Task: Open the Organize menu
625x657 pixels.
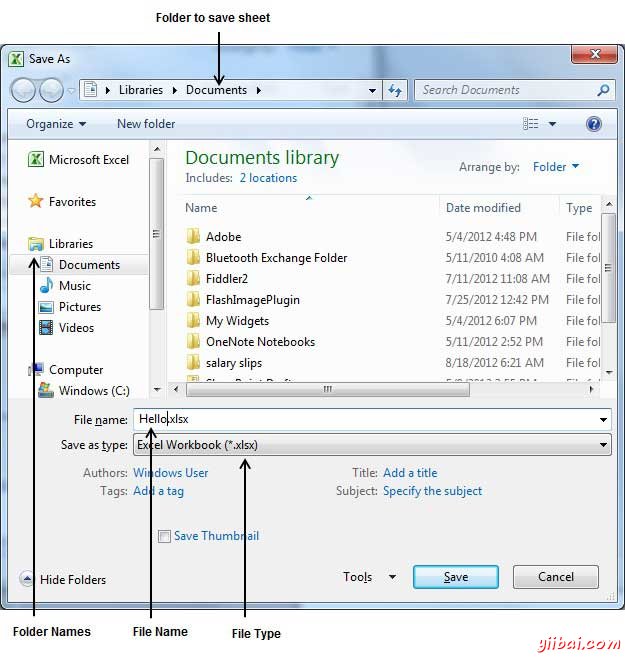Action: click(56, 124)
